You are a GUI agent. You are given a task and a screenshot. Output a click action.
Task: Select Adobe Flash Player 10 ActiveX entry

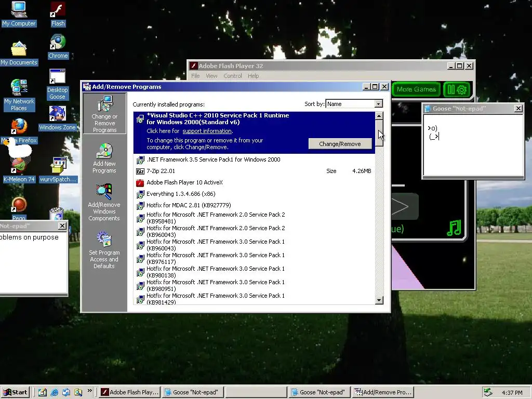click(254, 182)
